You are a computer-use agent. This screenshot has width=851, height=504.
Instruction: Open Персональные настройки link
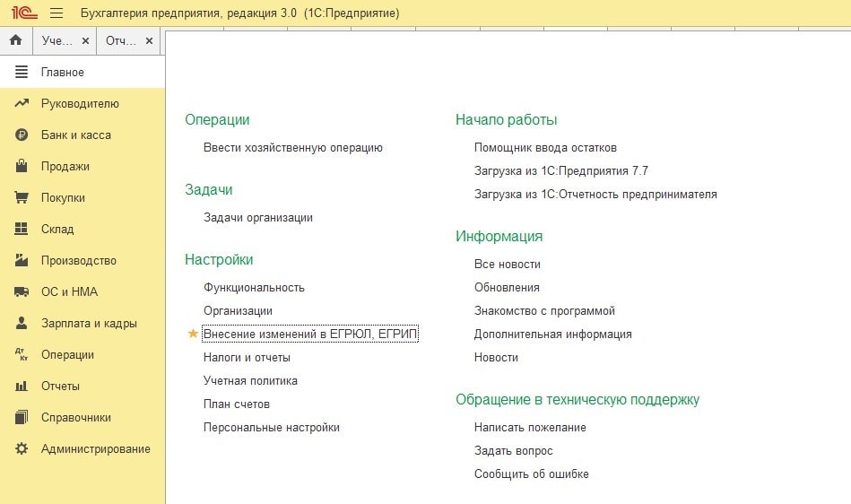pyautogui.click(x=272, y=428)
